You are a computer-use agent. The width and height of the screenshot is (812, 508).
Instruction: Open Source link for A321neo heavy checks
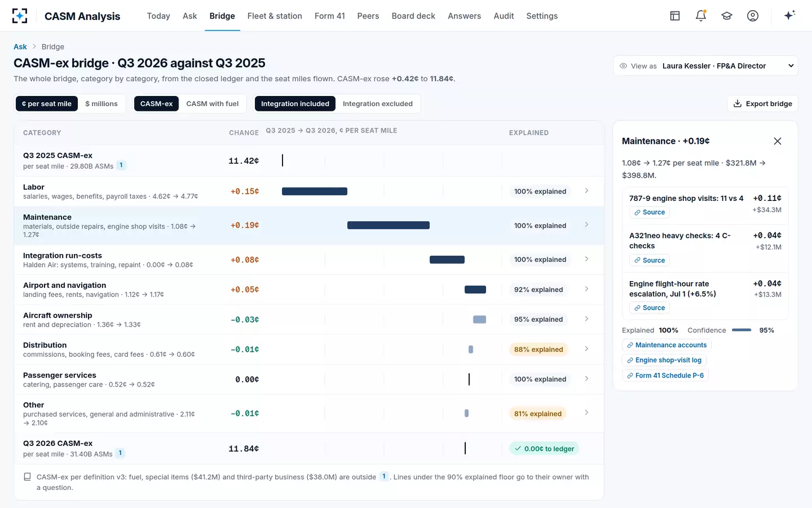650,260
